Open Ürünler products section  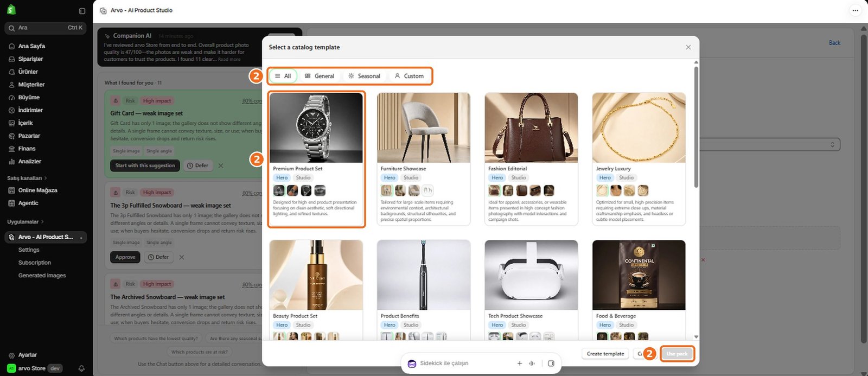click(x=28, y=72)
